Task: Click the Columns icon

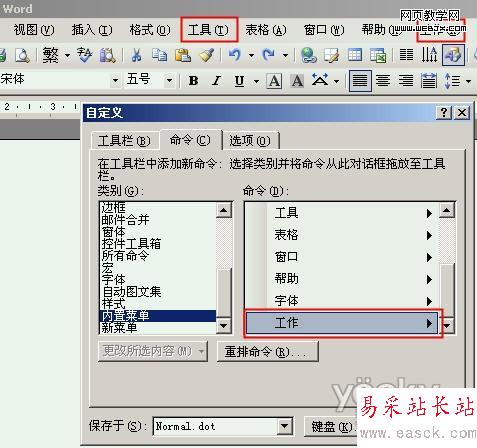Action: pyautogui.click(x=406, y=55)
